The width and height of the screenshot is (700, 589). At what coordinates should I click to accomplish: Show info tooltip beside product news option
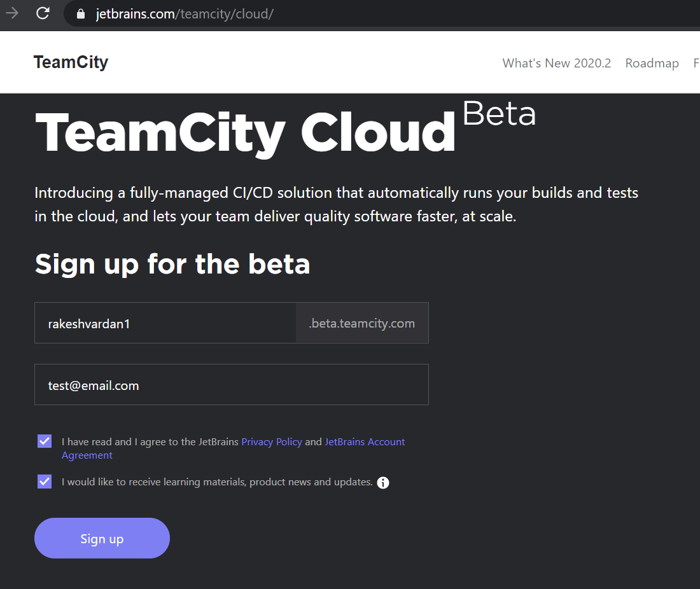click(x=383, y=483)
